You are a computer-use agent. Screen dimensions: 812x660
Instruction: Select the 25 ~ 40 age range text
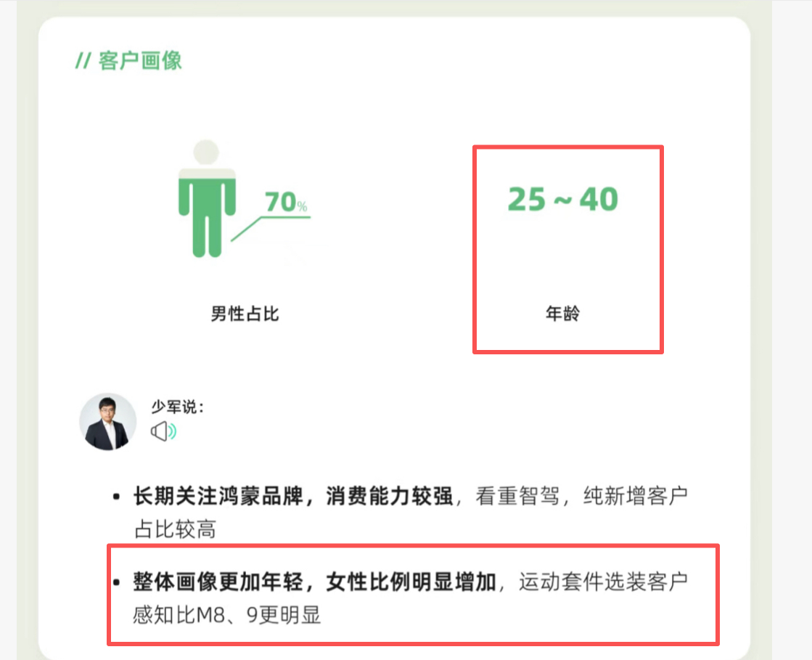tap(563, 200)
